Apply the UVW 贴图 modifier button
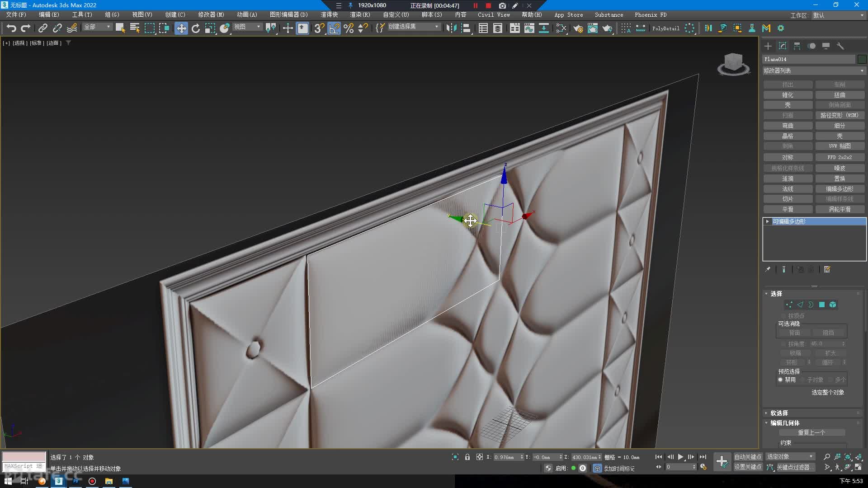Viewport: 868px width, 488px height. click(x=840, y=146)
